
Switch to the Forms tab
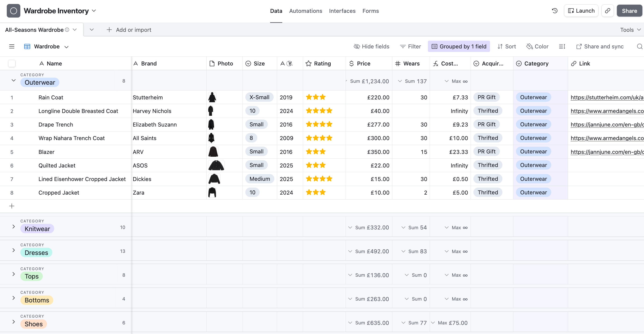pyautogui.click(x=371, y=11)
